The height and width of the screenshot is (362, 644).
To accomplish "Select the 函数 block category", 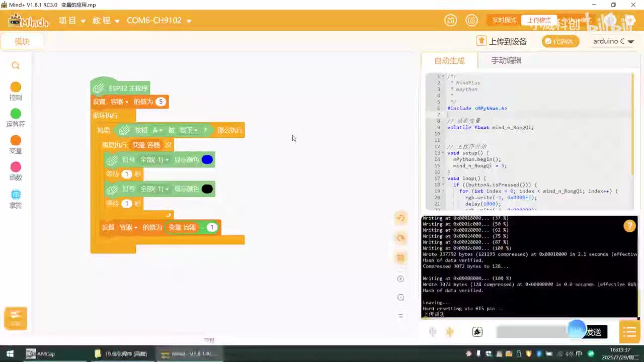I will 16,171.
